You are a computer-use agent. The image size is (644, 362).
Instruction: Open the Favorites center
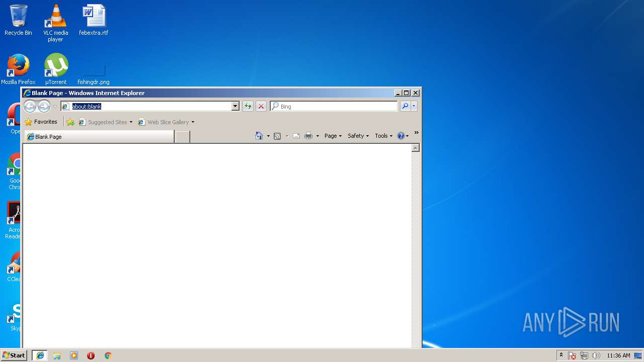point(41,122)
